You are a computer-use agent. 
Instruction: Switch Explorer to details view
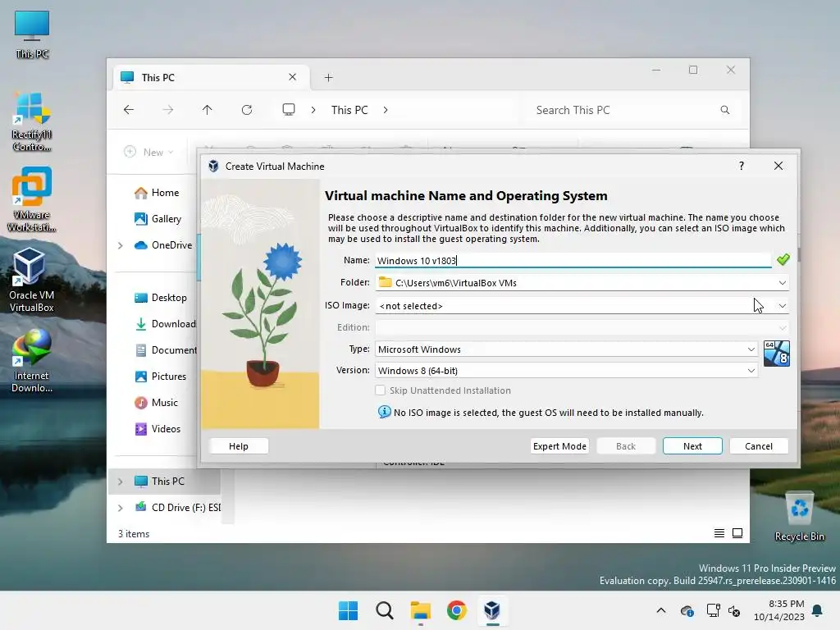(719, 533)
